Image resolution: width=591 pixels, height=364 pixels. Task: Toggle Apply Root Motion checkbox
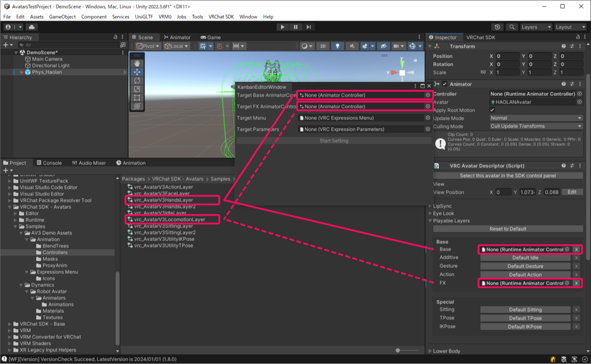coord(493,110)
